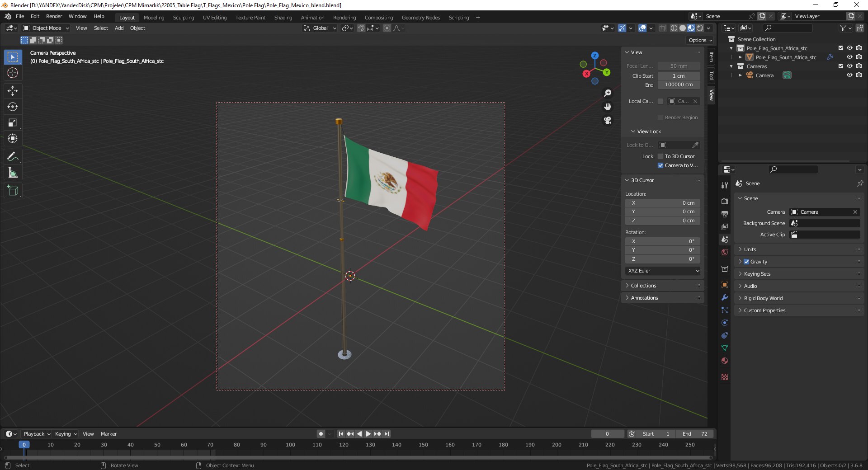Open the Render menu
The height and width of the screenshot is (470, 868).
click(x=54, y=16)
